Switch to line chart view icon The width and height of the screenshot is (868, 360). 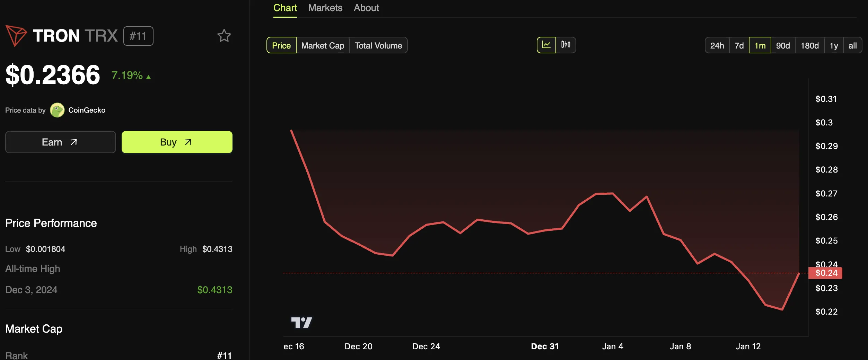pos(546,45)
